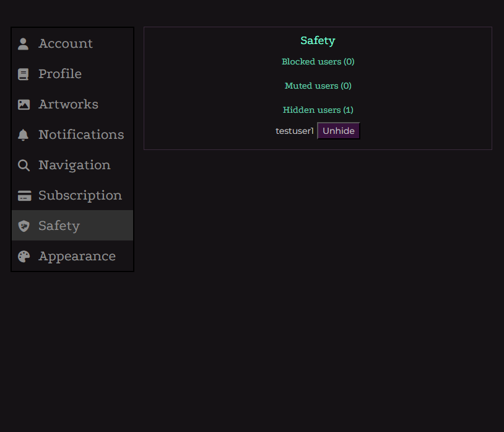Viewport: 504px width, 432px height.
Task: Open the Subscription settings label
Action: tap(80, 195)
